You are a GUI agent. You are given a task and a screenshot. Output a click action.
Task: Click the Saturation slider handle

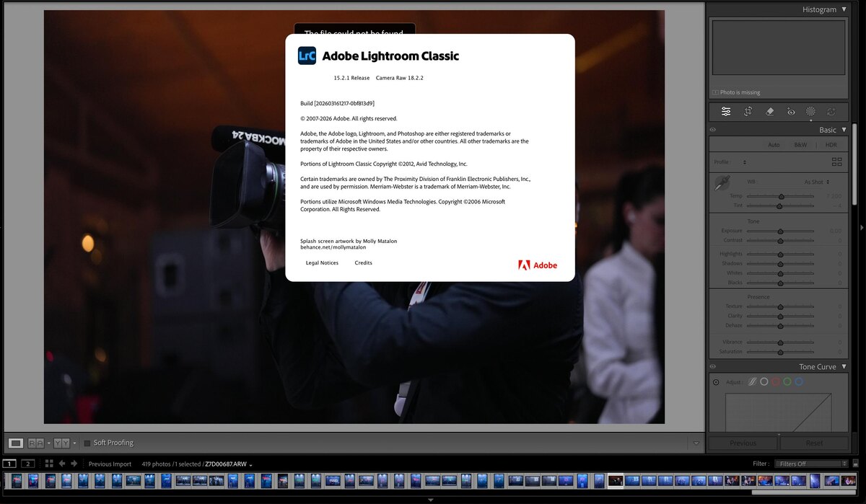coord(780,352)
